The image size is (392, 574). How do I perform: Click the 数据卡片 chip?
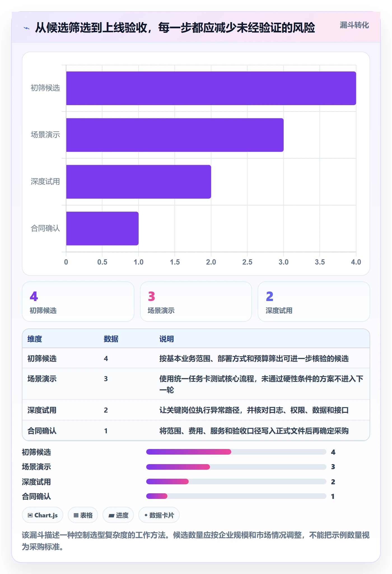[159, 515]
